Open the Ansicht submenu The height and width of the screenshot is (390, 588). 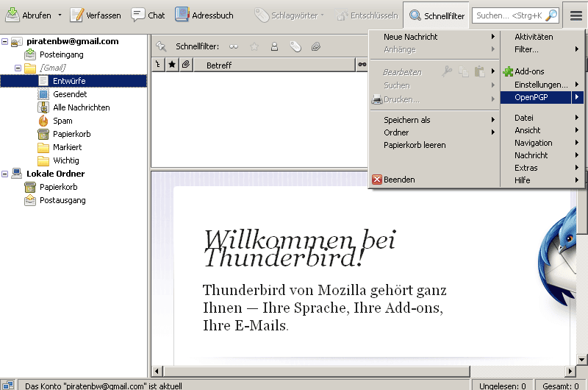pyautogui.click(x=542, y=130)
